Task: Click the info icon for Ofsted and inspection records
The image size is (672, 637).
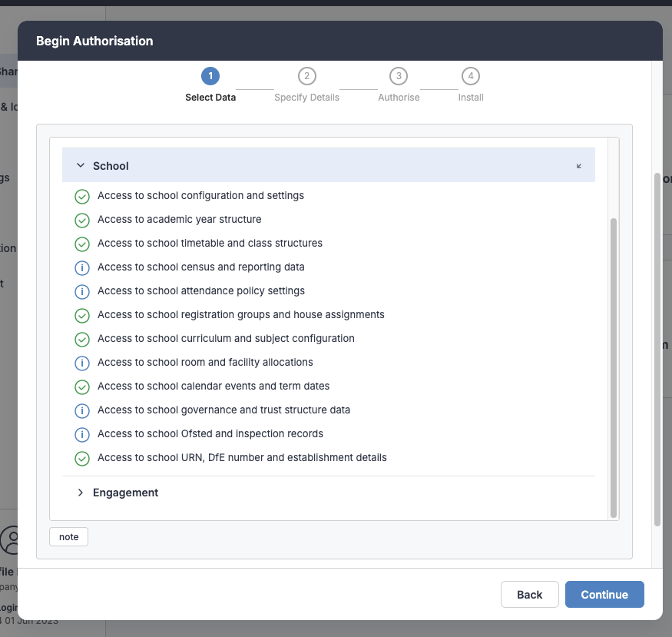Action: pos(82,435)
